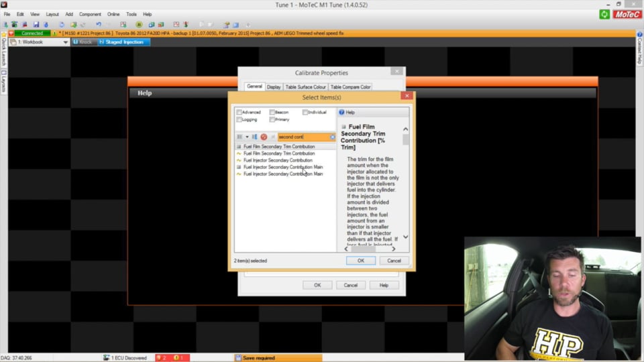Image resolution: width=644 pixels, height=362 pixels.
Task: Enable the Logging checkbox
Action: [239, 119]
